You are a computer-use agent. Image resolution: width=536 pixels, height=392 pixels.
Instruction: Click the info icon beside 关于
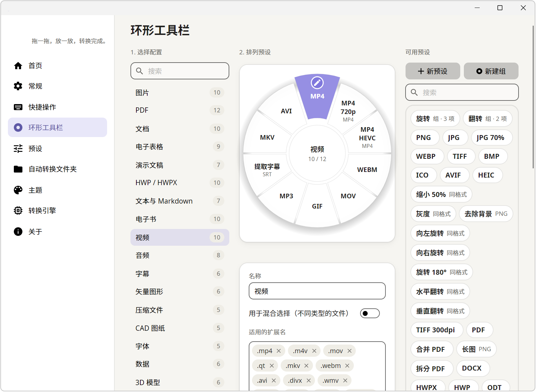coord(18,232)
